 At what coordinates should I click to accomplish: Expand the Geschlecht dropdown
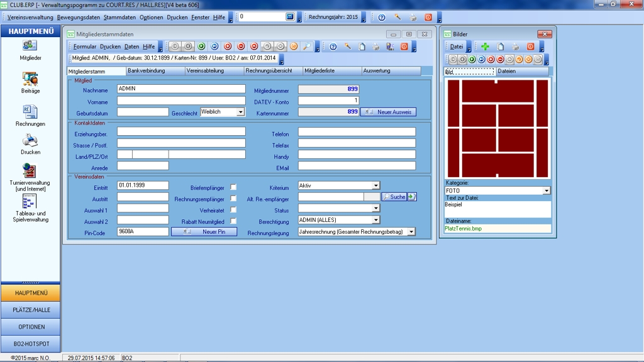click(x=240, y=112)
